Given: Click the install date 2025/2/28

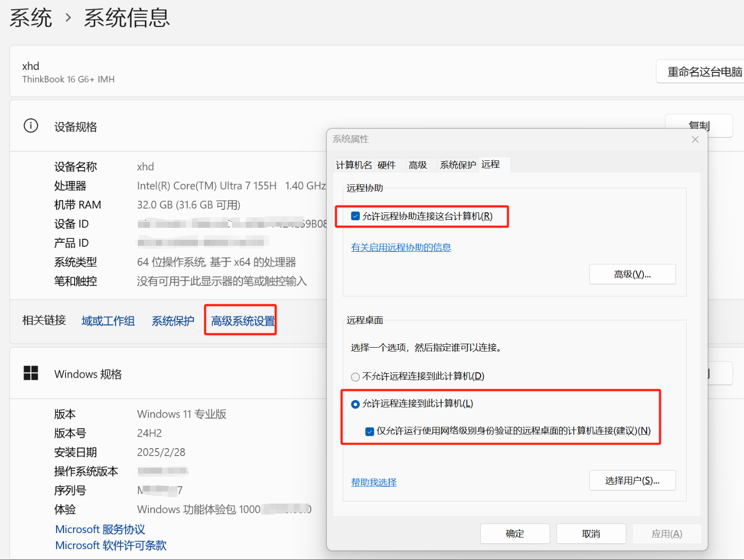Looking at the screenshot, I should click(161, 452).
